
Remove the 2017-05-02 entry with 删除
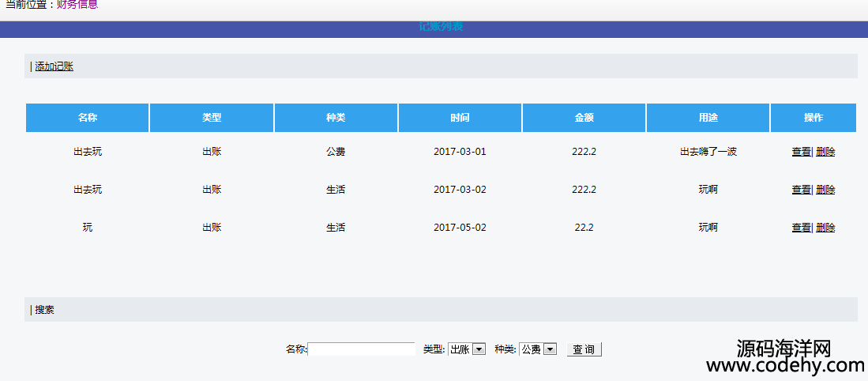[x=825, y=228]
